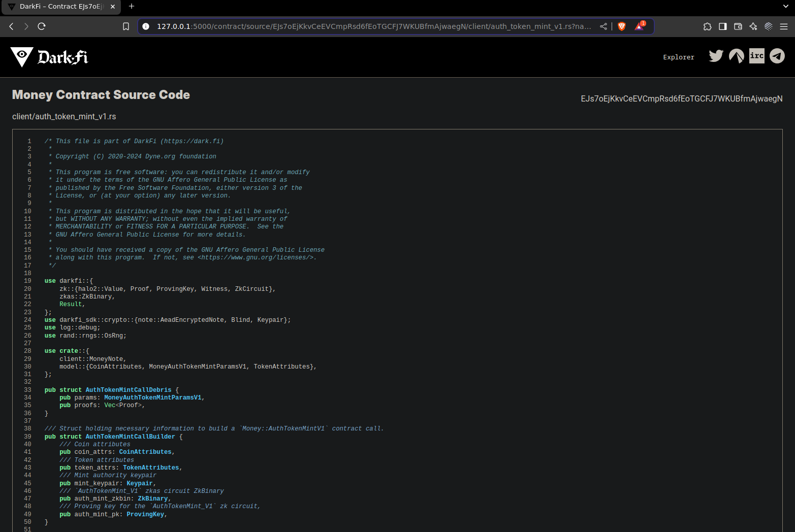
Task: Click inside the address bar URL
Action: pos(356,26)
